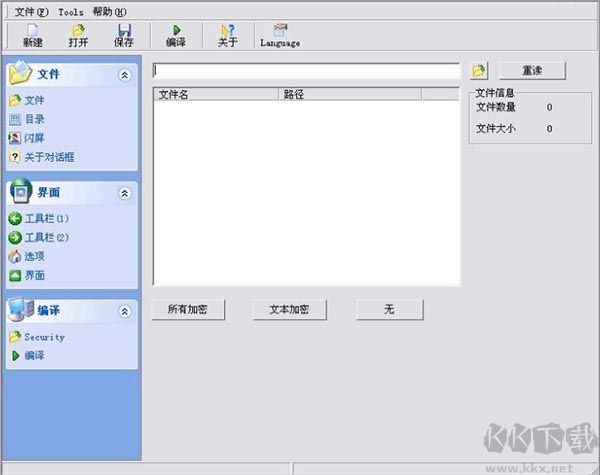Collapse the 文件 sidebar panel chevron
The width and height of the screenshot is (600, 475).
click(124, 75)
